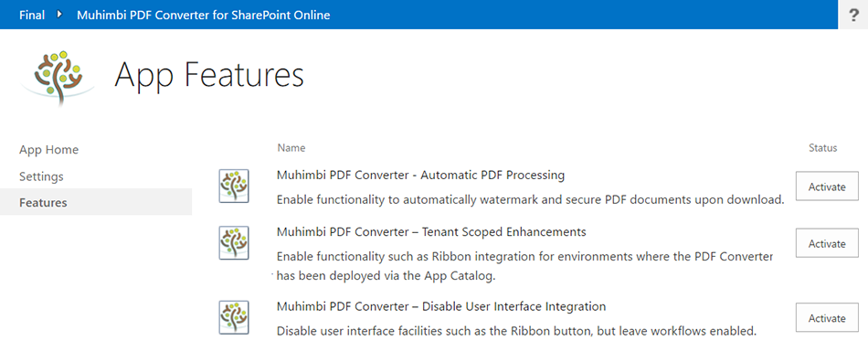This screenshot has height=362, width=868.
Task: Open Muhimbi PDF Converter for SharePoint Online breadcrumb
Action: point(203,15)
